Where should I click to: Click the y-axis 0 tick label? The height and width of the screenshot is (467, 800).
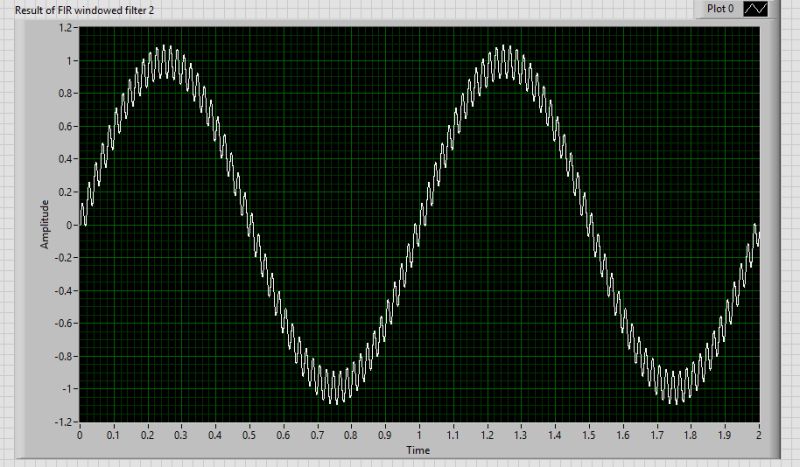[x=69, y=225]
